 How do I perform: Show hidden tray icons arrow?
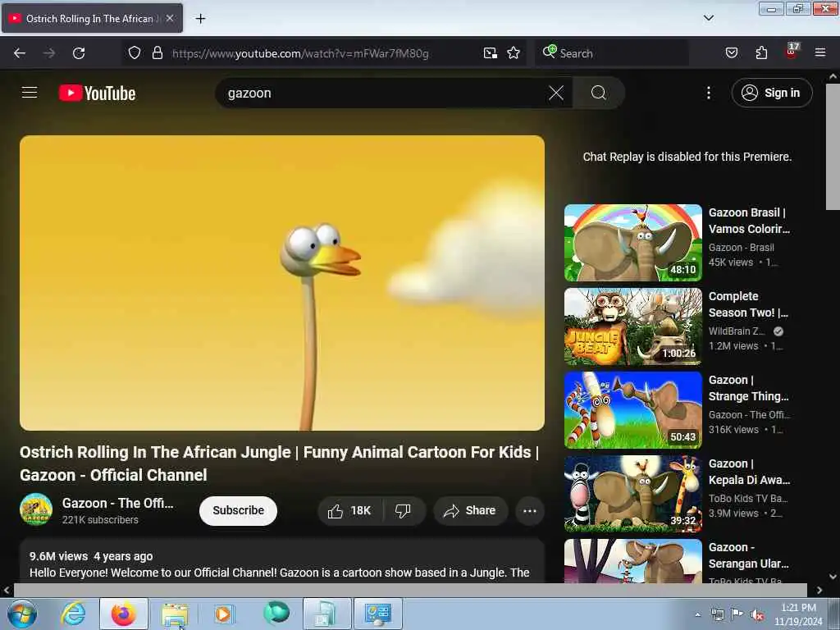(697, 614)
